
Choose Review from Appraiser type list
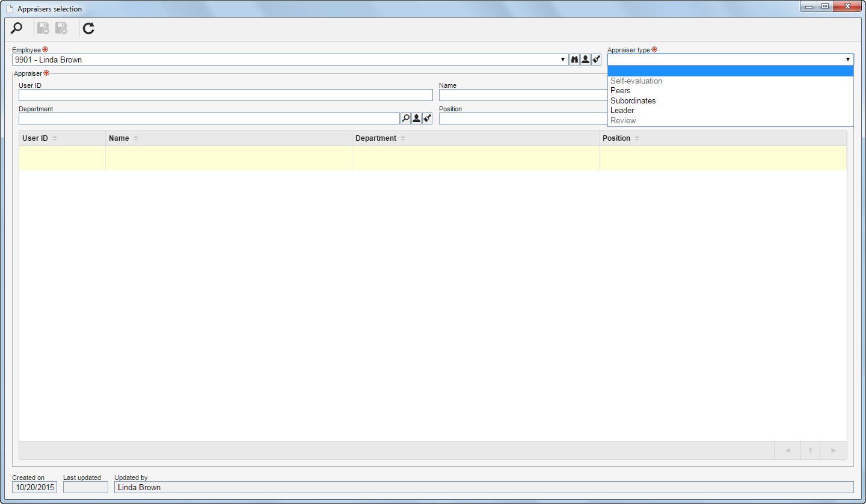(x=731, y=120)
